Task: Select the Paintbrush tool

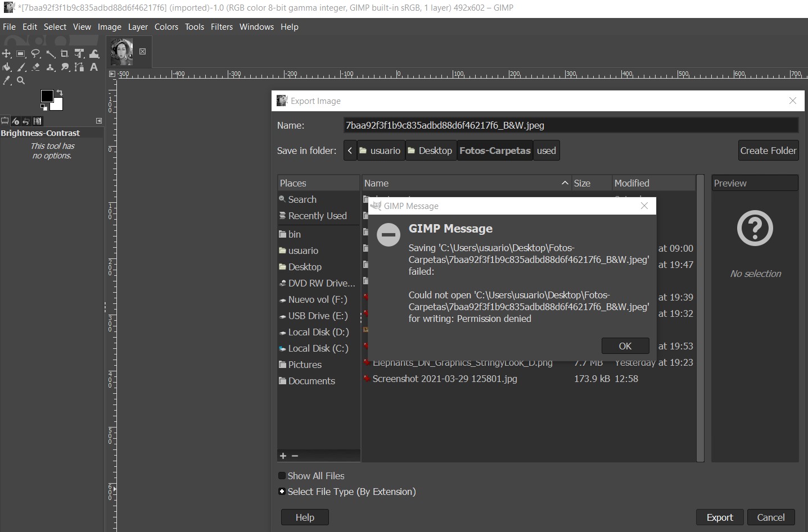Action: 21,67
